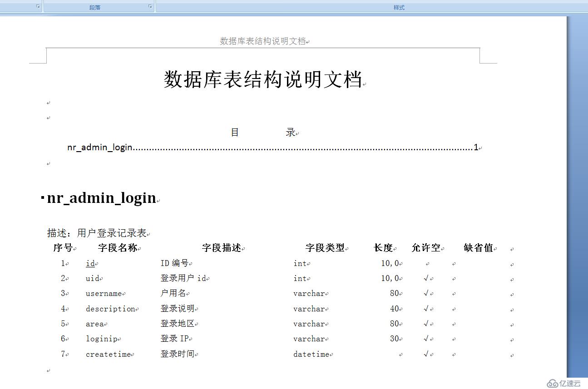The height and width of the screenshot is (389, 588).
Task: Click the datetime type cell
Action: click(x=311, y=354)
